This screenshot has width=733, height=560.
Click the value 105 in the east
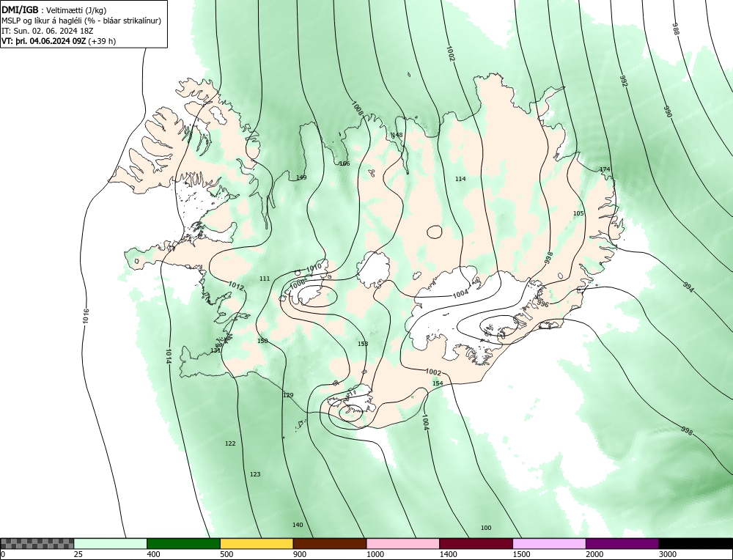tap(578, 213)
